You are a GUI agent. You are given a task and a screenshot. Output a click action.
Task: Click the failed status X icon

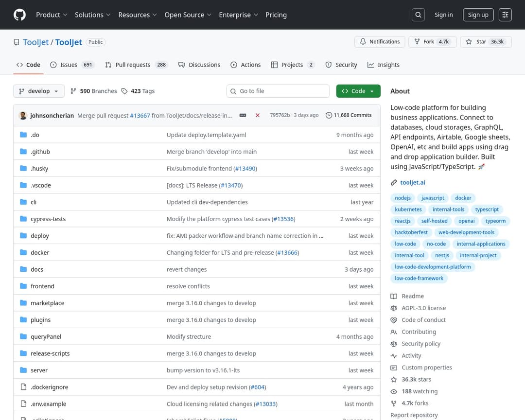coord(257,115)
